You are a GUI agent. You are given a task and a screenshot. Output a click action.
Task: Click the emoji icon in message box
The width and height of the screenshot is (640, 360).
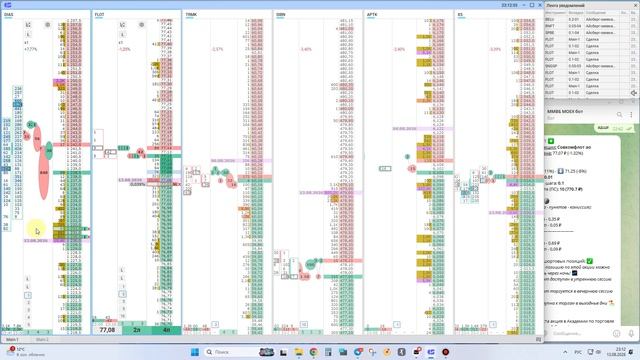pos(616,333)
